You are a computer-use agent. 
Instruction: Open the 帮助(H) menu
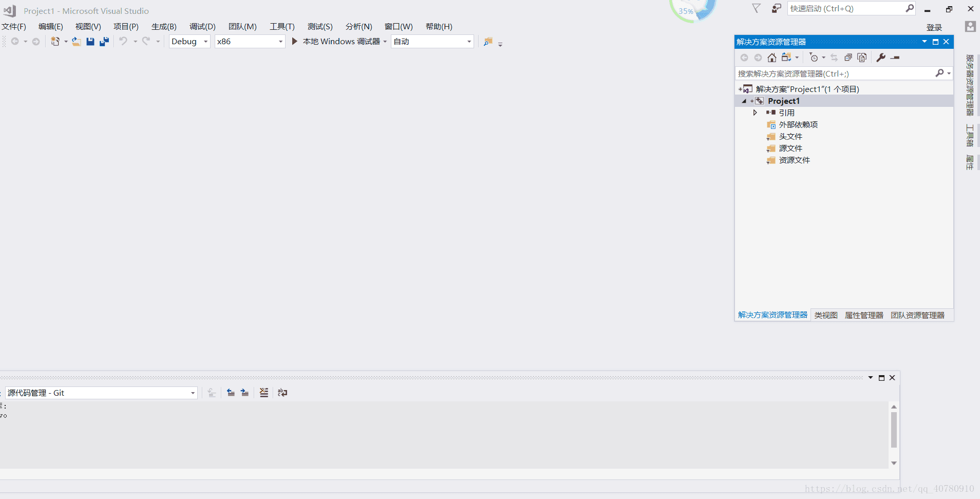point(439,27)
